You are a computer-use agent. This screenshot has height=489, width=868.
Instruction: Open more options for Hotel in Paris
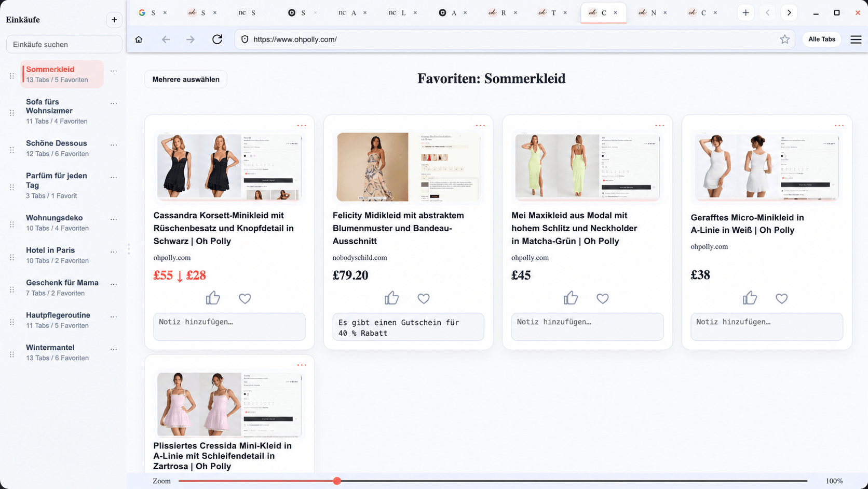114,252
